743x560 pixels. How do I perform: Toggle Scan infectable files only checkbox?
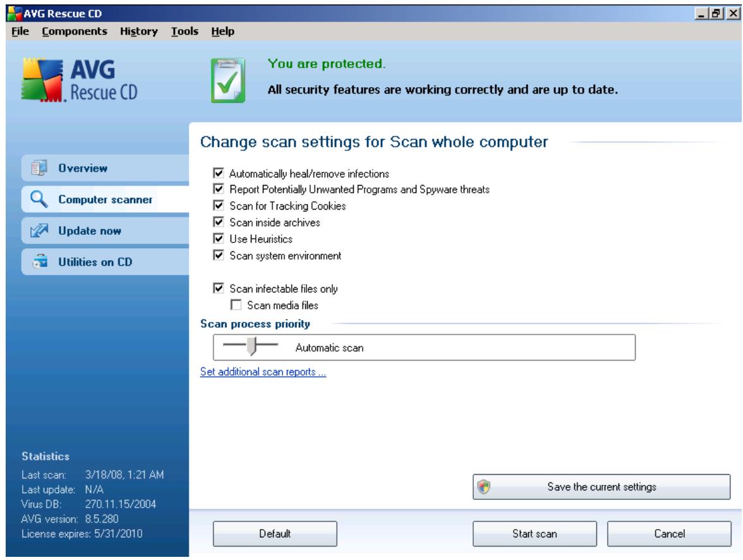219,289
